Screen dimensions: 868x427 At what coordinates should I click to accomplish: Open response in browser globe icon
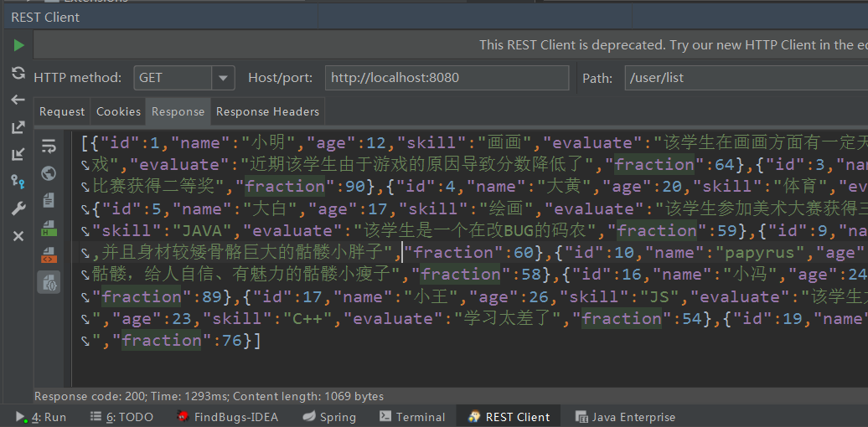pos(49,173)
